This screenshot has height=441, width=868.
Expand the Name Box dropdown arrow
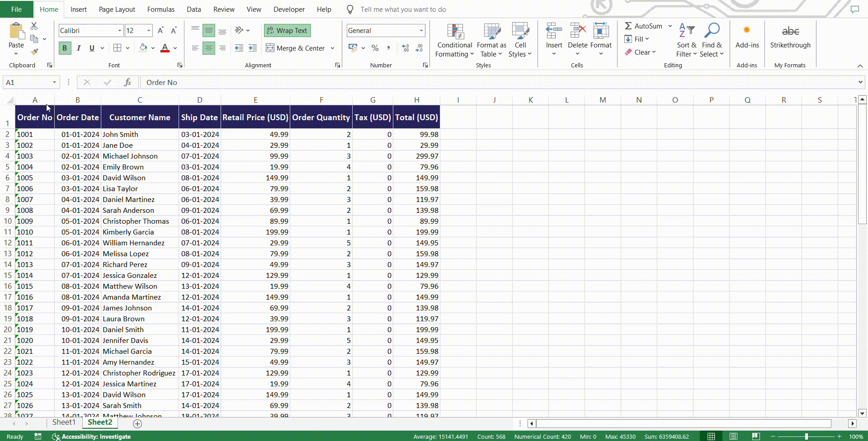(x=54, y=82)
